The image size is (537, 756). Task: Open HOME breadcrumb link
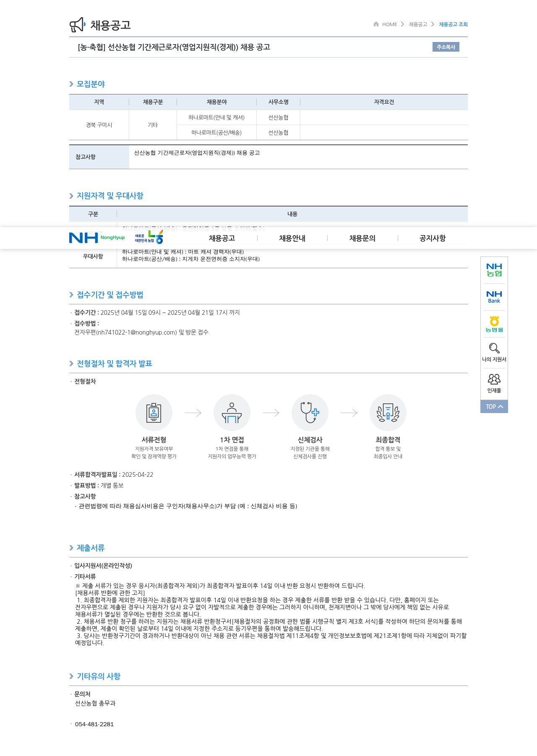click(x=389, y=24)
